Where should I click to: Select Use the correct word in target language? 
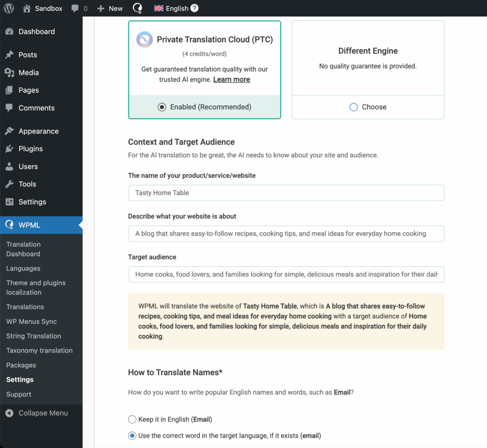[x=132, y=435]
